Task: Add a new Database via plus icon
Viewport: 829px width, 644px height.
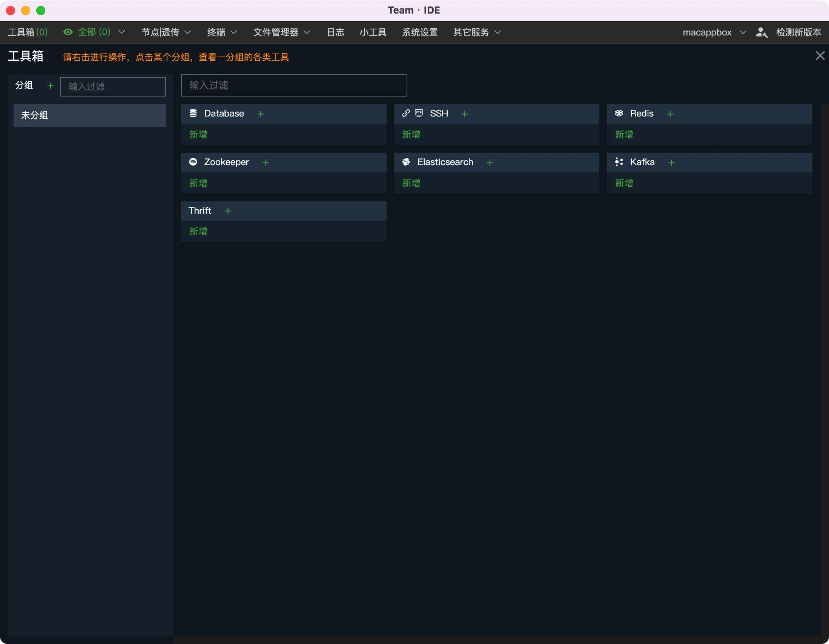Action: [260, 114]
